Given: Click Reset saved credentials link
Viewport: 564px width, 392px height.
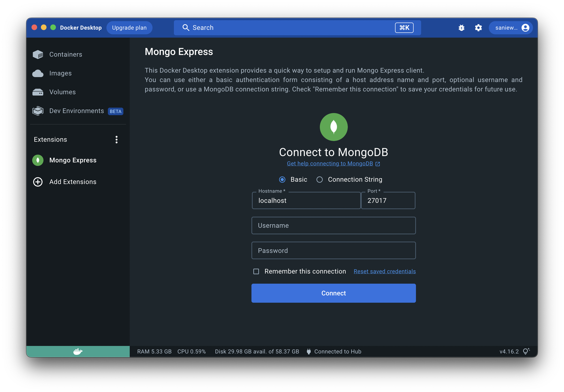Looking at the screenshot, I should 384,271.
